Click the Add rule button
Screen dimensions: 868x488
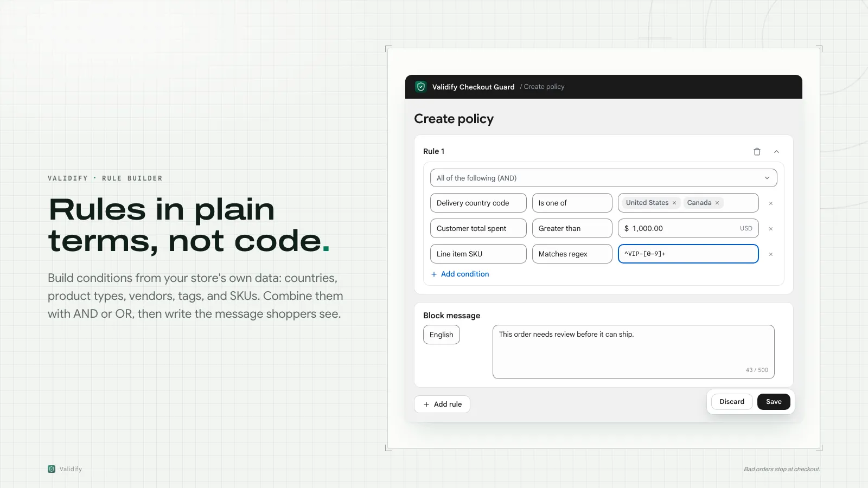point(442,404)
